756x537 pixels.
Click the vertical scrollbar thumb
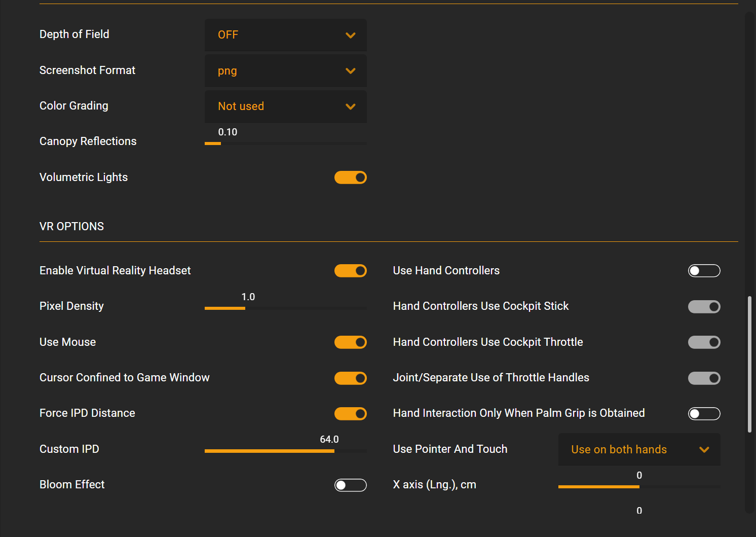[x=749, y=364]
